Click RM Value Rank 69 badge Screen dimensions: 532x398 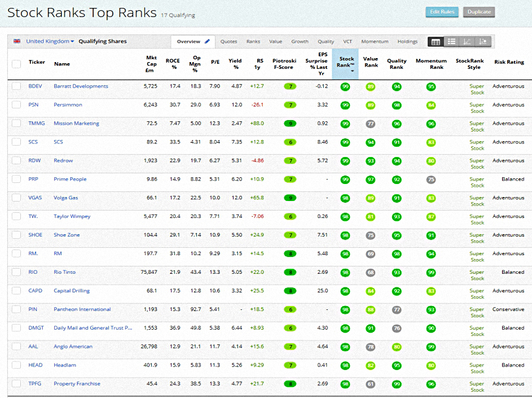(371, 254)
